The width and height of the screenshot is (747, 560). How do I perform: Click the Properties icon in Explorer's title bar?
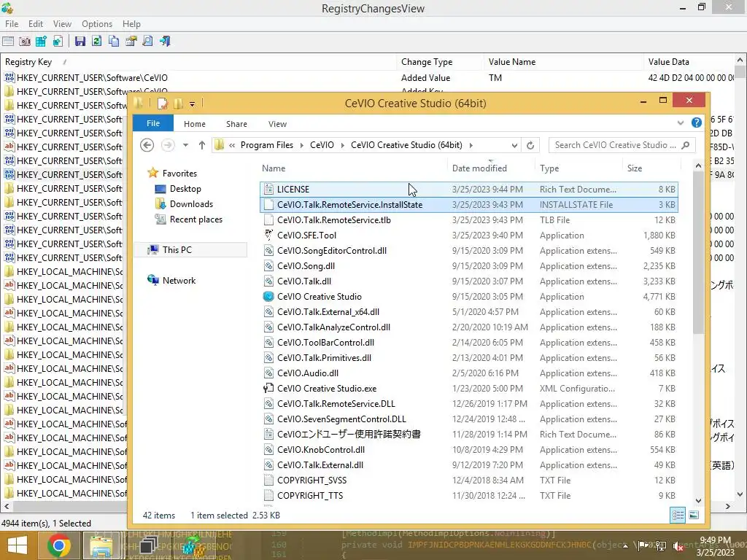163,104
